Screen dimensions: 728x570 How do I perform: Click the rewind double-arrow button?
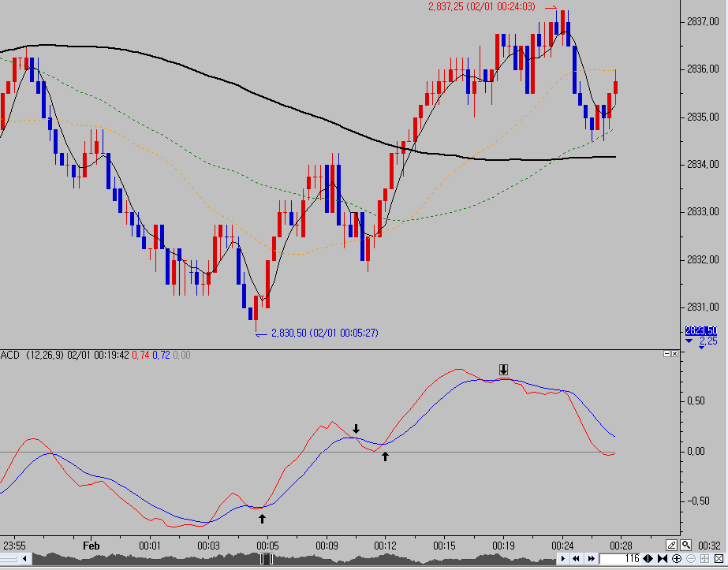click(x=577, y=558)
